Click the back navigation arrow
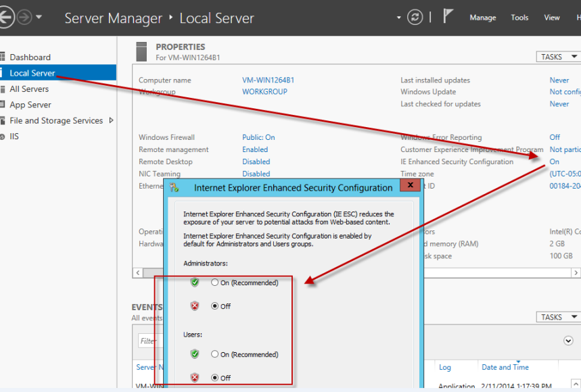The image size is (581, 392). 5,18
